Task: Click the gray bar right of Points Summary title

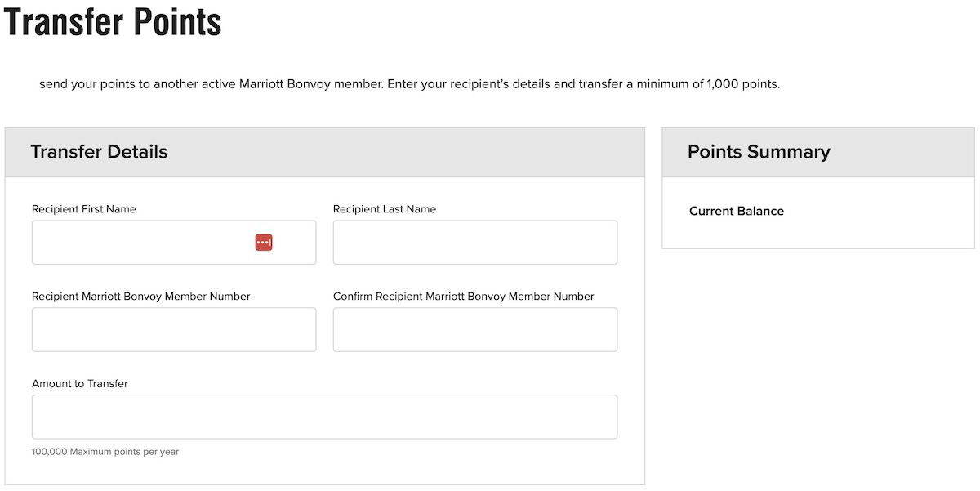Action: click(x=898, y=152)
